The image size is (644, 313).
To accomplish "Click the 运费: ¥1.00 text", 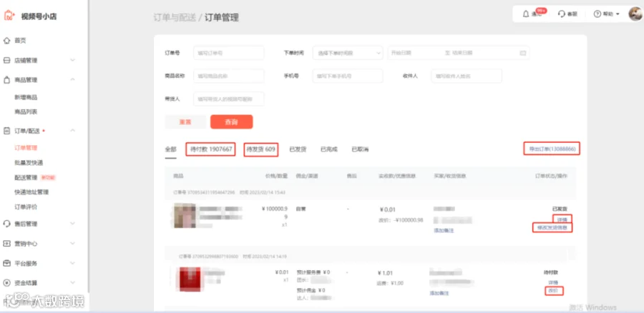I will [x=391, y=283].
